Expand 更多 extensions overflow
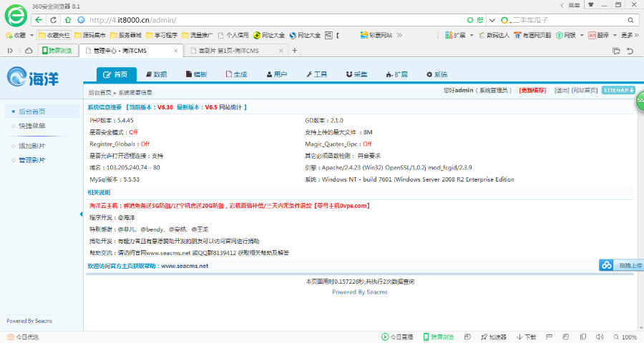The height and width of the screenshot is (343, 644). click(x=630, y=35)
